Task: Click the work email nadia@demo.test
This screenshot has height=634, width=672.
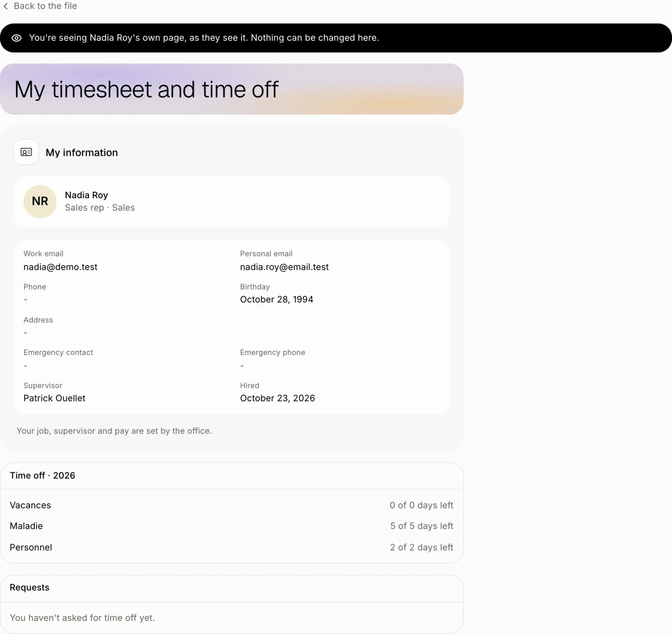Action: click(60, 267)
